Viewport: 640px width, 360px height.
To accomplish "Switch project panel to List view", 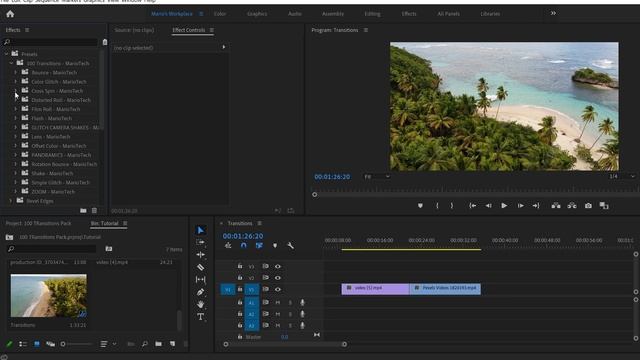I will coord(23,344).
